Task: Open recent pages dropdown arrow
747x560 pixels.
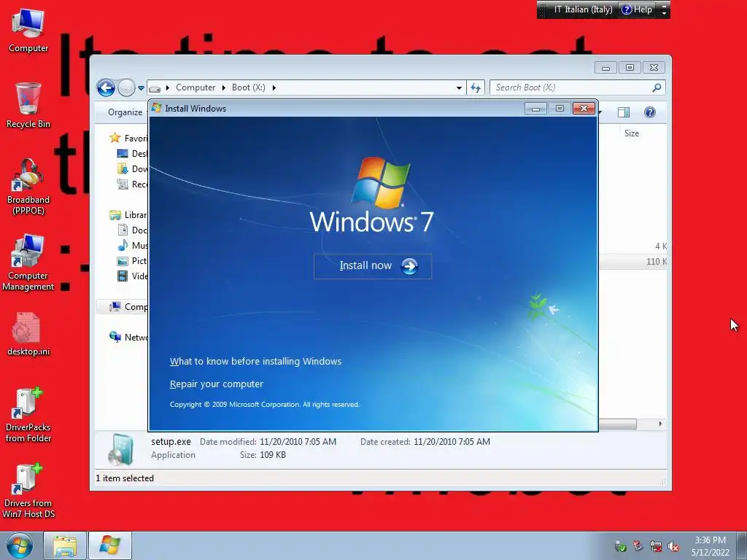Action: [x=141, y=88]
